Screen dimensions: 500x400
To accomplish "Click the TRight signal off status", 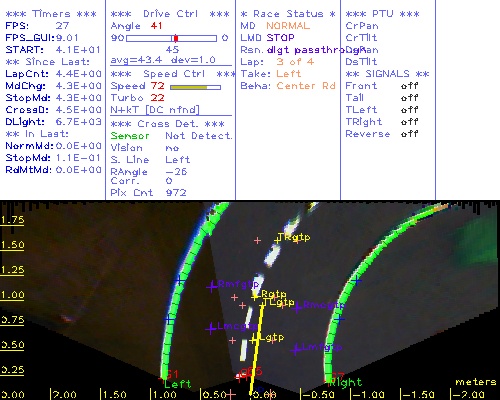I will point(409,122).
